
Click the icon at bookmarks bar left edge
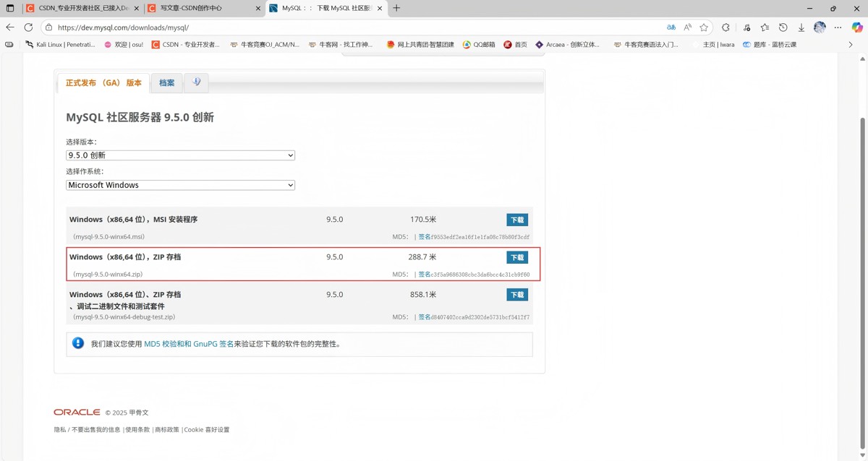pos(9,44)
